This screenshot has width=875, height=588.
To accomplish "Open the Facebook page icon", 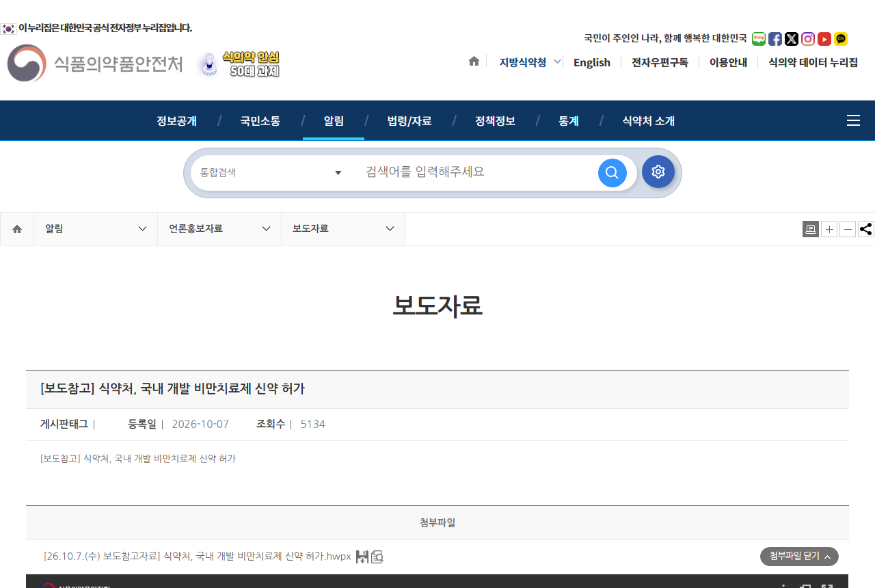I will click(x=775, y=39).
